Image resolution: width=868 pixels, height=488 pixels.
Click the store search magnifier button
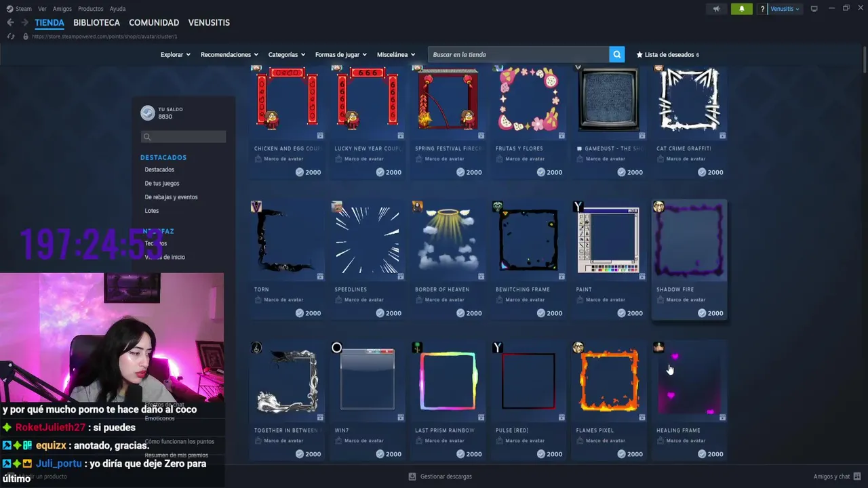tap(616, 54)
